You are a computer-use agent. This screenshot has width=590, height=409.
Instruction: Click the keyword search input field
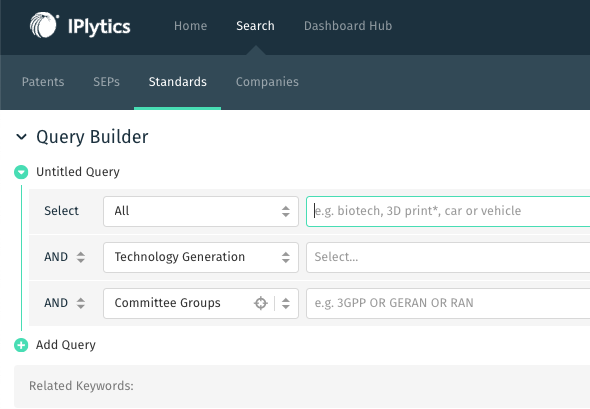coord(448,211)
